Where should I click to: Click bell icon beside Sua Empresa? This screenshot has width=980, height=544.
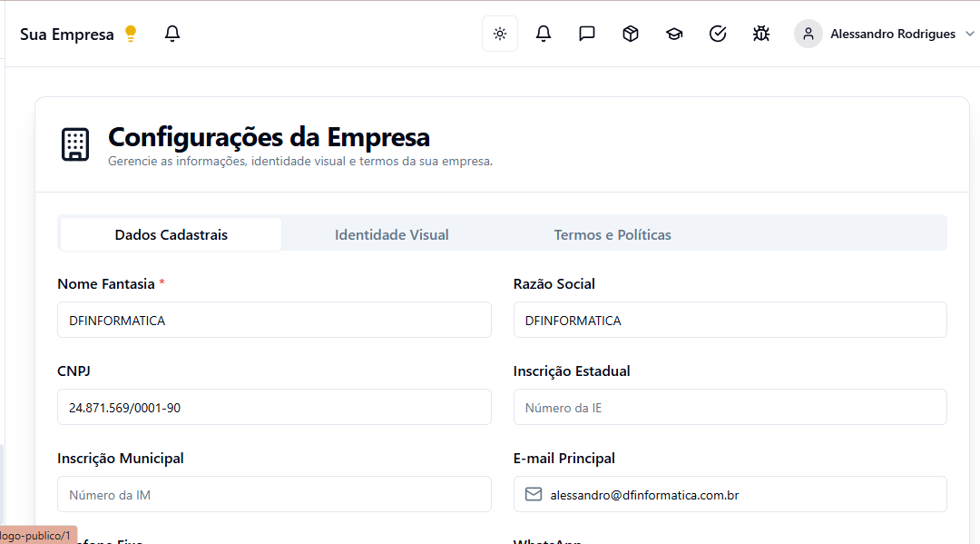[x=172, y=34]
